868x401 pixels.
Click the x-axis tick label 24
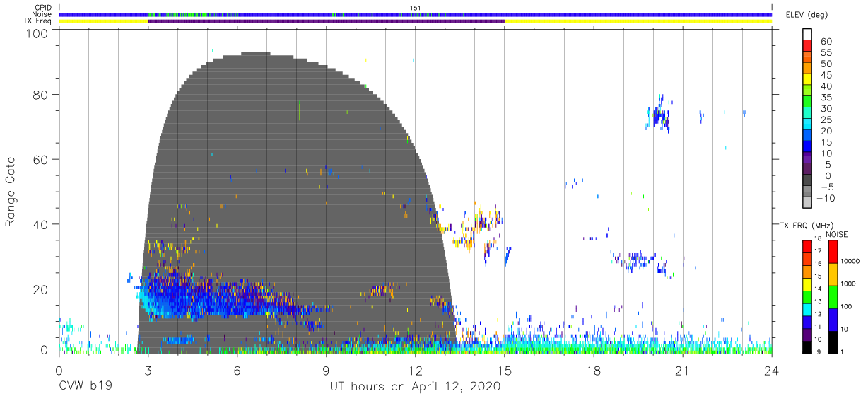tap(771, 371)
